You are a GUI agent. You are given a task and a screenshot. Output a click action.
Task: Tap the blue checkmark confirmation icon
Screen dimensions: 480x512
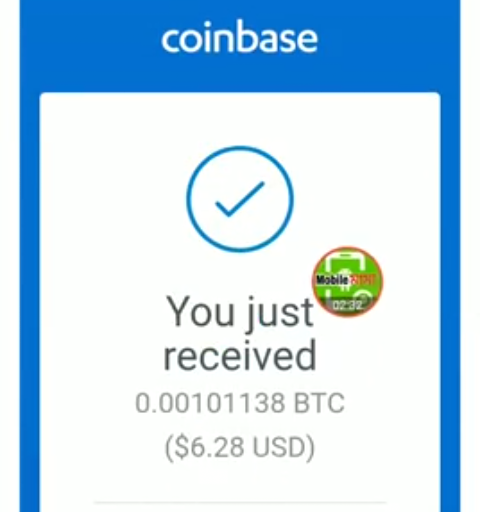(x=240, y=199)
